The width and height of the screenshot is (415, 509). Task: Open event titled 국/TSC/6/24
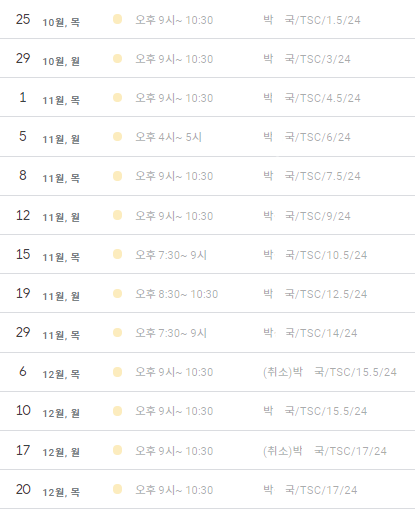(307, 137)
